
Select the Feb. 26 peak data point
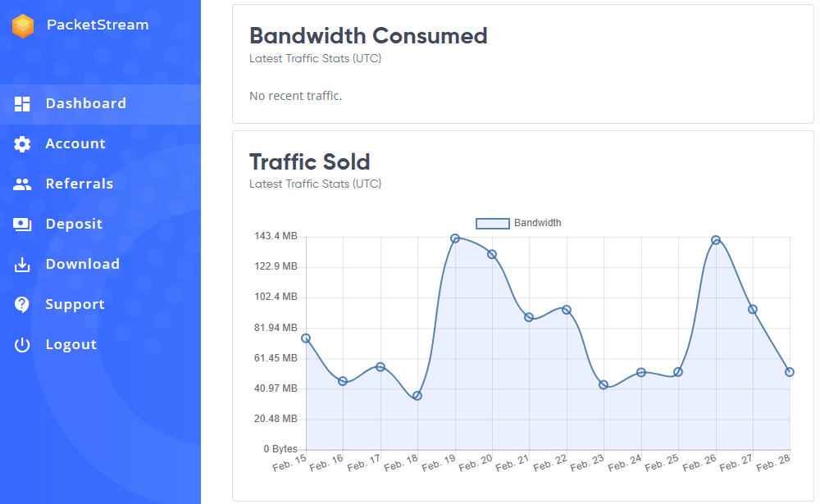point(716,240)
